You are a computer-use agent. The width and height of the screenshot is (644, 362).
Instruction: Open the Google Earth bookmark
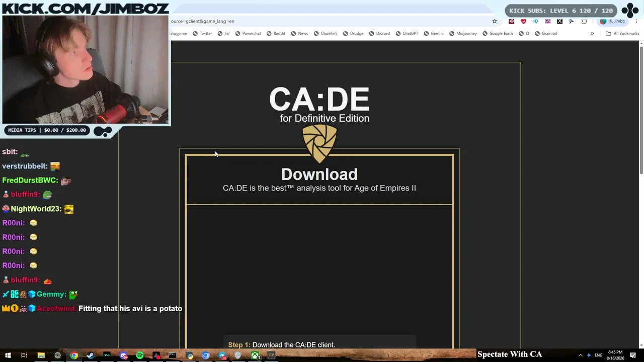[498, 34]
